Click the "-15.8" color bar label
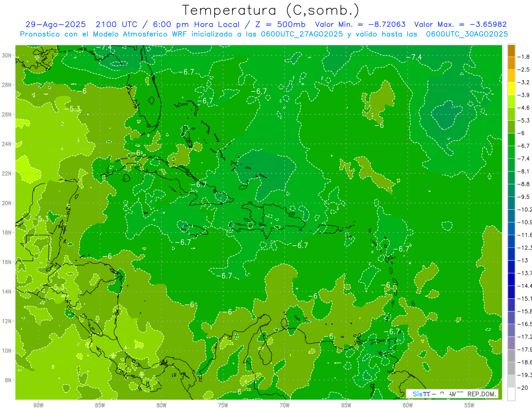 (x=525, y=311)
